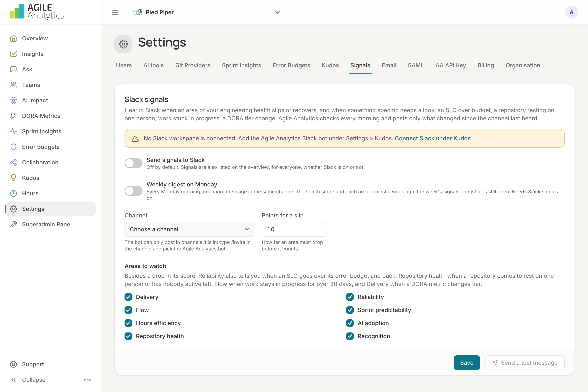Viewport: 588px width, 392px height.
Task: Click the Pied Piper organisation logo
Action: (137, 12)
